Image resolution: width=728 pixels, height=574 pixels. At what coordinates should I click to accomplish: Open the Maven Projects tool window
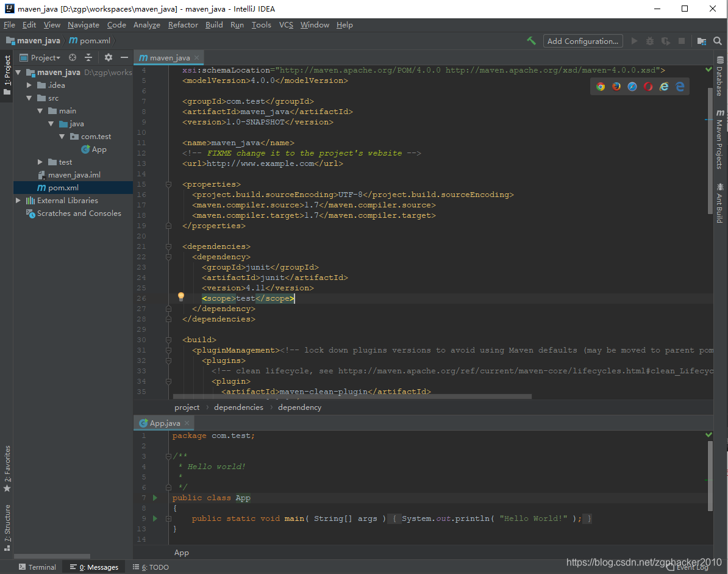tap(719, 139)
